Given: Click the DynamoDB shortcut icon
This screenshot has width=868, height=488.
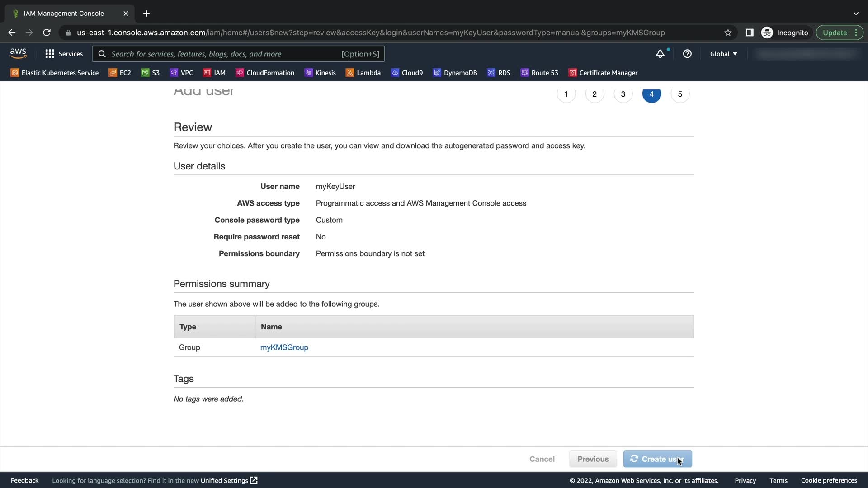Looking at the screenshot, I should 437,73.
